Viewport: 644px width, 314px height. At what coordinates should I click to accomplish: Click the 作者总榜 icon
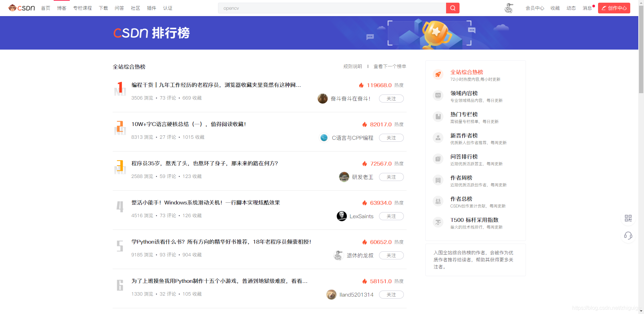pos(438,201)
